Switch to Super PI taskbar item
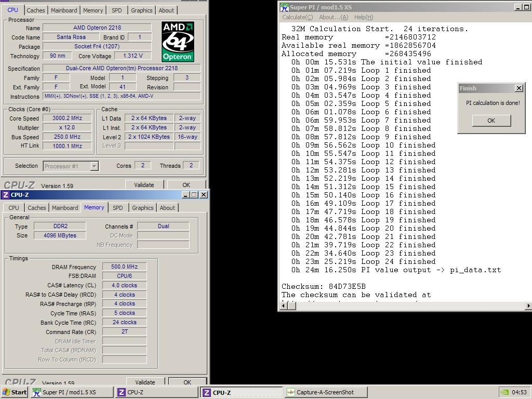 pos(72,392)
